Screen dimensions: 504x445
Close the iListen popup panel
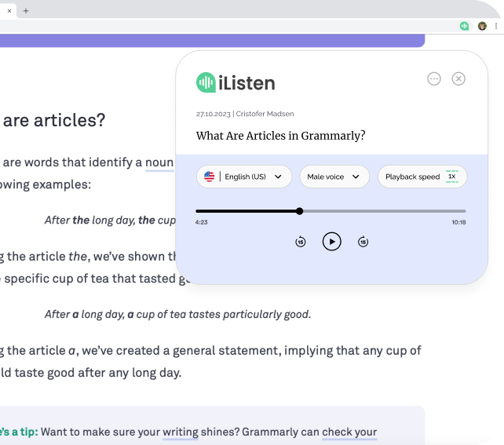[458, 78]
